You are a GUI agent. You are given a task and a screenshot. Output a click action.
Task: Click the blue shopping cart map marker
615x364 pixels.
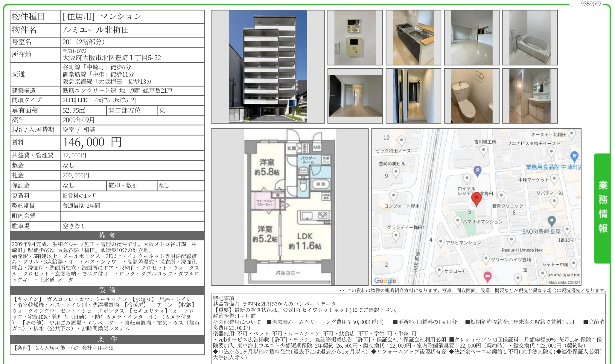(x=574, y=156)
